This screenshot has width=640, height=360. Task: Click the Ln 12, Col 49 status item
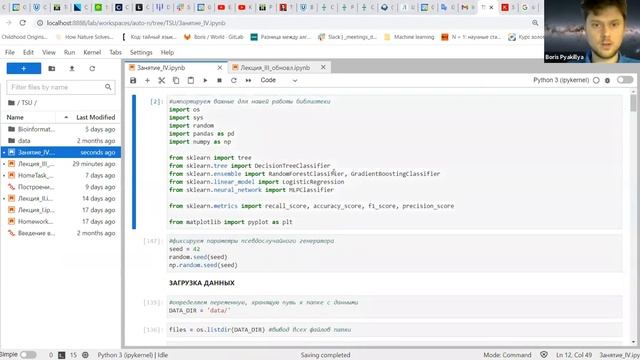pyautogui.click(x=573, y=355)
